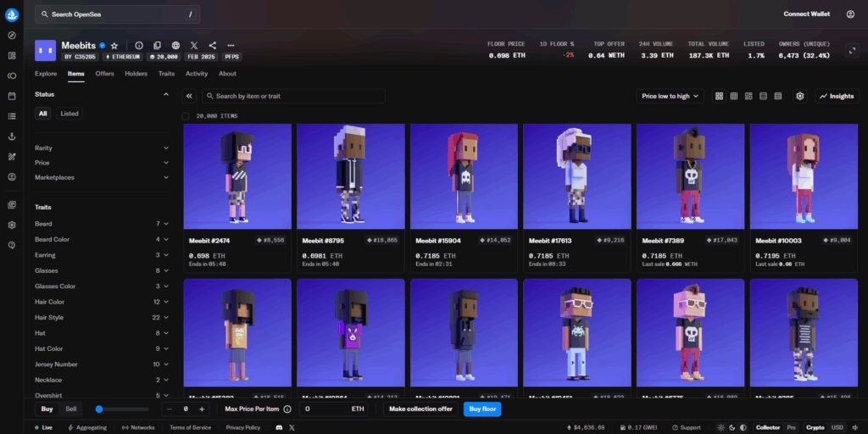Image resolution: width=868 pixels, height=434 pixels.
Task: Switch to large grid view
Action: point(719,96)
